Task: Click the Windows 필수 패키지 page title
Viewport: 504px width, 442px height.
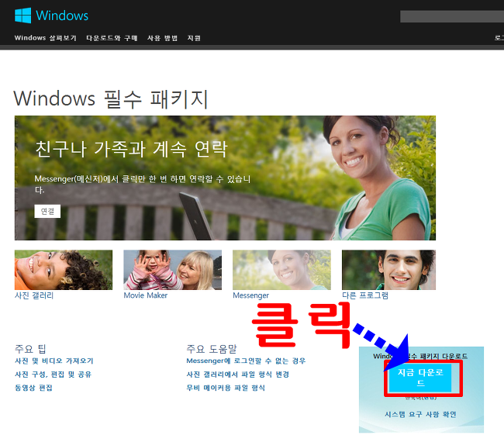Action: click(x=111, y=98)
